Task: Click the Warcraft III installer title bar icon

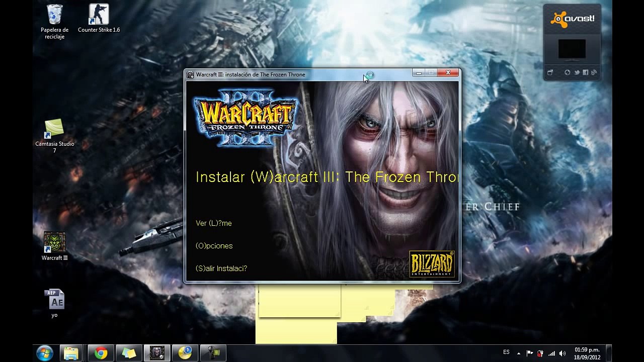Action: [x=190, y=75]
